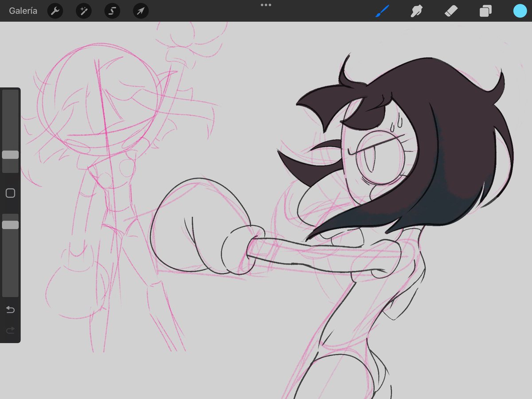Tap the undo arrow in the sidebar

pyautogui.click(x=10, y=310)
